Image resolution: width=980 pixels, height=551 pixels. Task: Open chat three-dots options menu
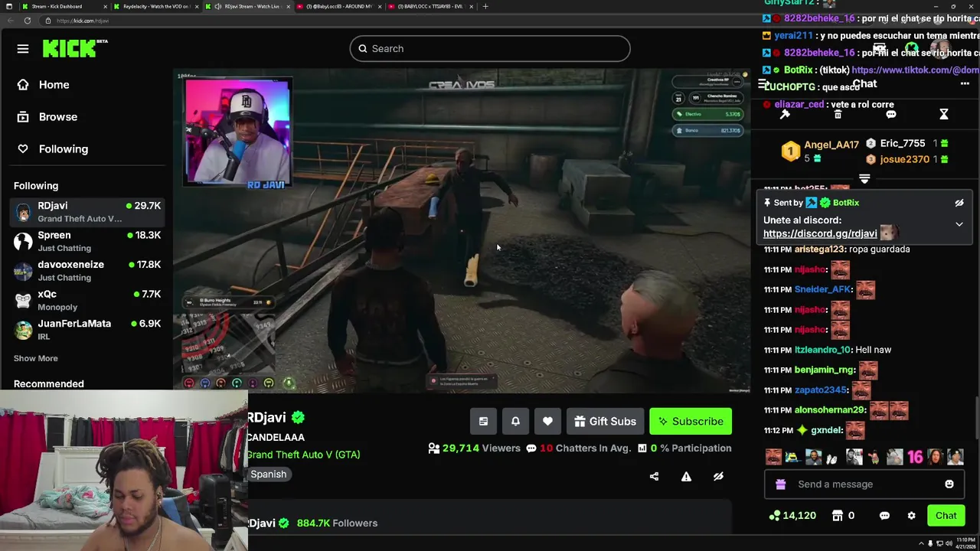[x=965, y=84]
